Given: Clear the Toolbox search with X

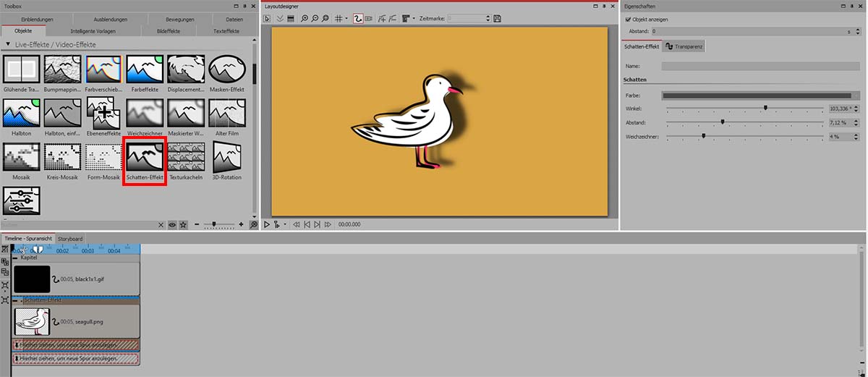Looking at the screenshot, I should (162, 225).
